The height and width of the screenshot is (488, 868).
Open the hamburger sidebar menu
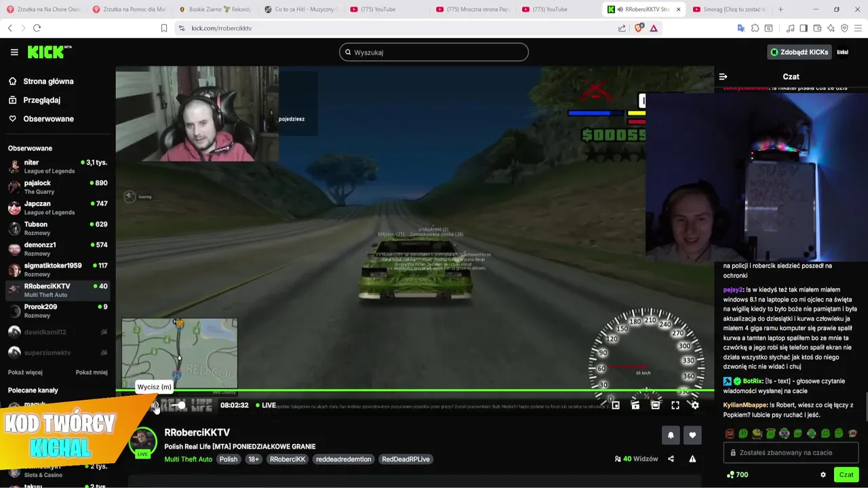14,52
